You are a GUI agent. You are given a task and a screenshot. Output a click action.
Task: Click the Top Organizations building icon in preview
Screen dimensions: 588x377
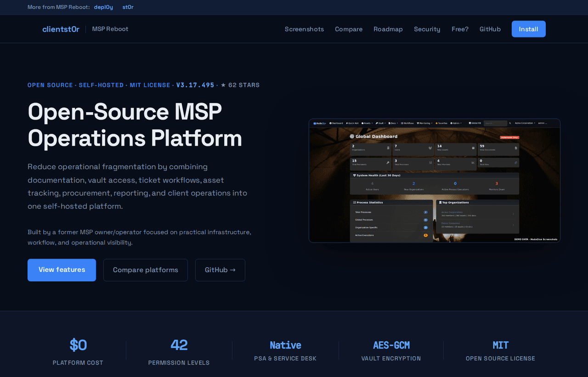(x=441, y=202)
